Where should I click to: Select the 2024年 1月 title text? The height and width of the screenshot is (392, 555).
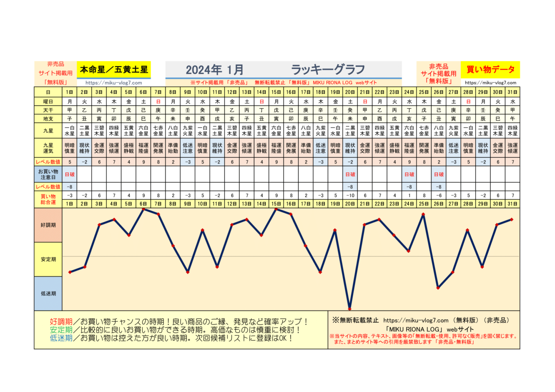(215, 69)
